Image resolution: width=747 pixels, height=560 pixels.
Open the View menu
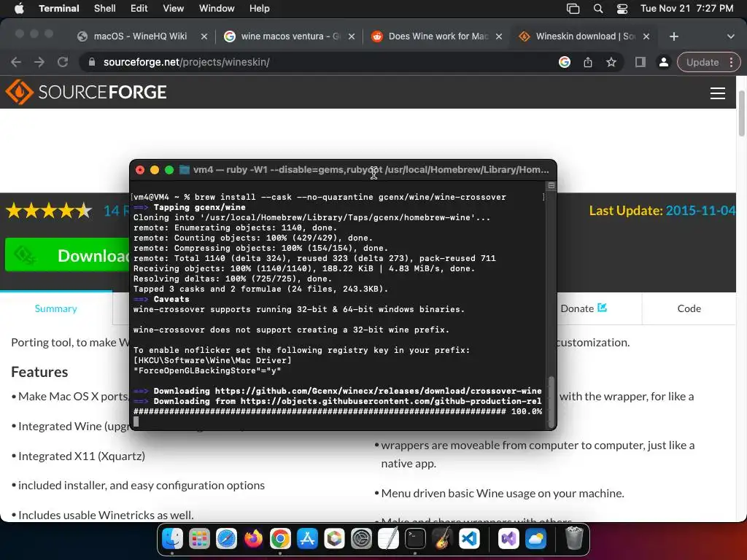point(174,9)
